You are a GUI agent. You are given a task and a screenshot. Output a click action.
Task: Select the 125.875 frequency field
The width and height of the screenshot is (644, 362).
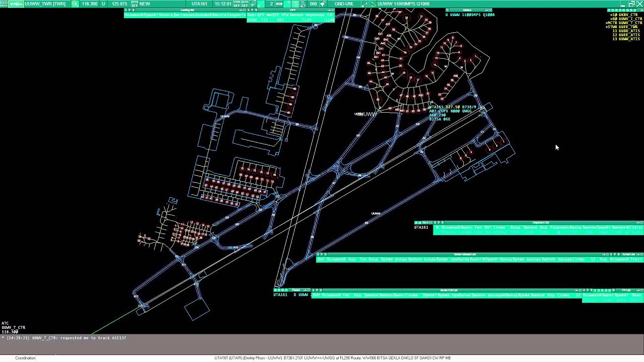[119, 4]
